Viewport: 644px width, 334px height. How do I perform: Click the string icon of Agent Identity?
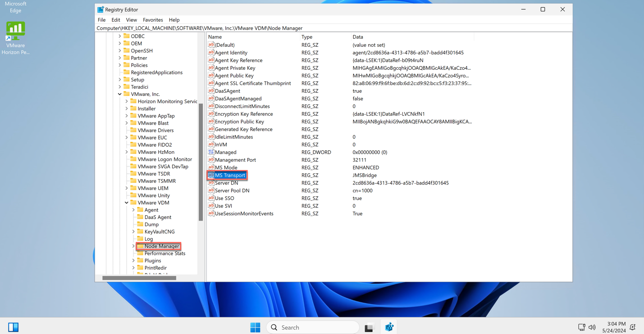tap(211, 53)
